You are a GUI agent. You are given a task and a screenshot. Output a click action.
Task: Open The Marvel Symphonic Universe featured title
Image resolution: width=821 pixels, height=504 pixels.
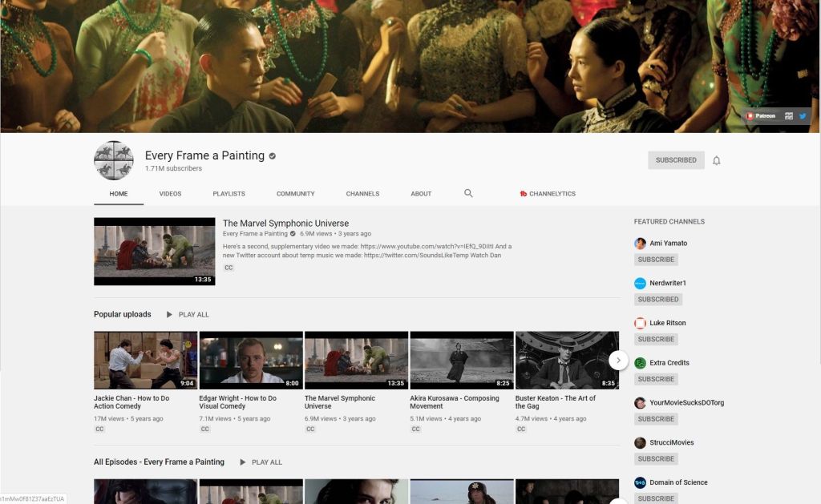point(285,224)
